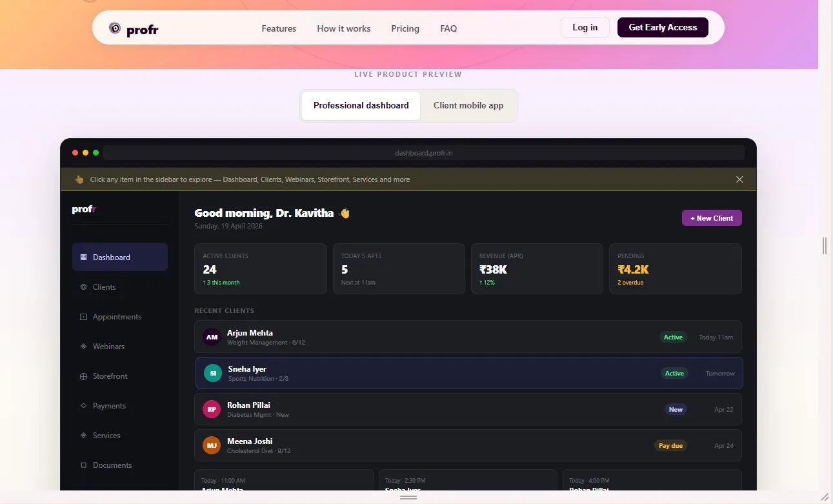Open the Features nav item
The height and width of the screenshot is (504, 833).
click(x=279, y=28)
